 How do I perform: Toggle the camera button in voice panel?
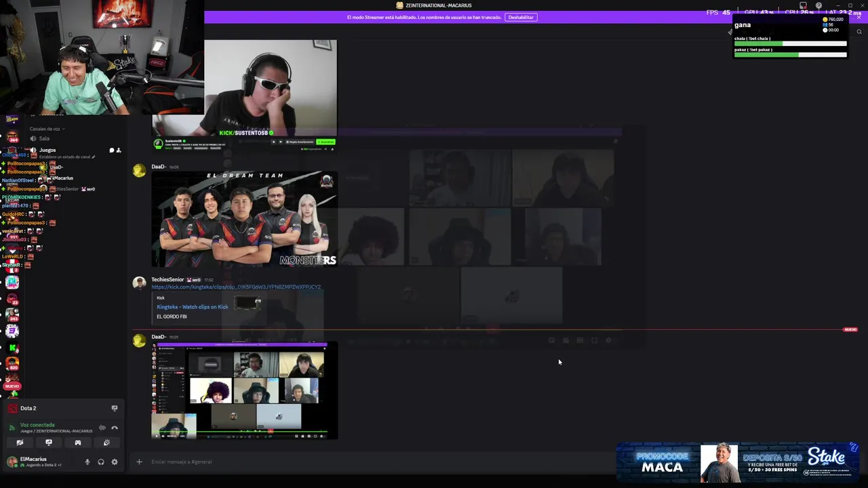[x=20, y=443]
